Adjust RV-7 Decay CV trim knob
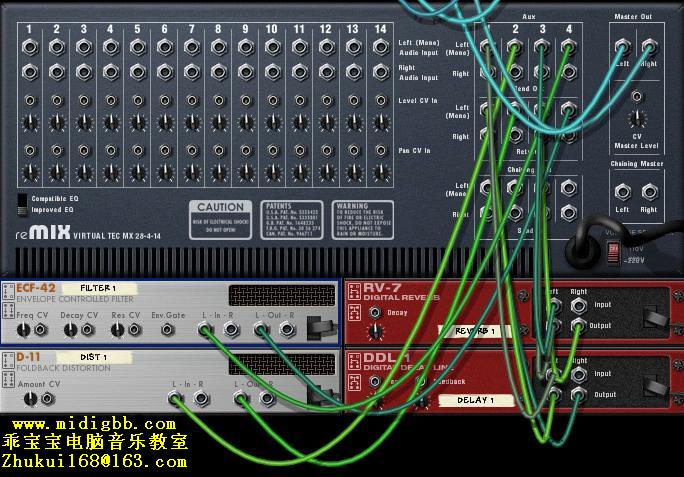This screenshot has width=684, height=477. tap(375, 332)
